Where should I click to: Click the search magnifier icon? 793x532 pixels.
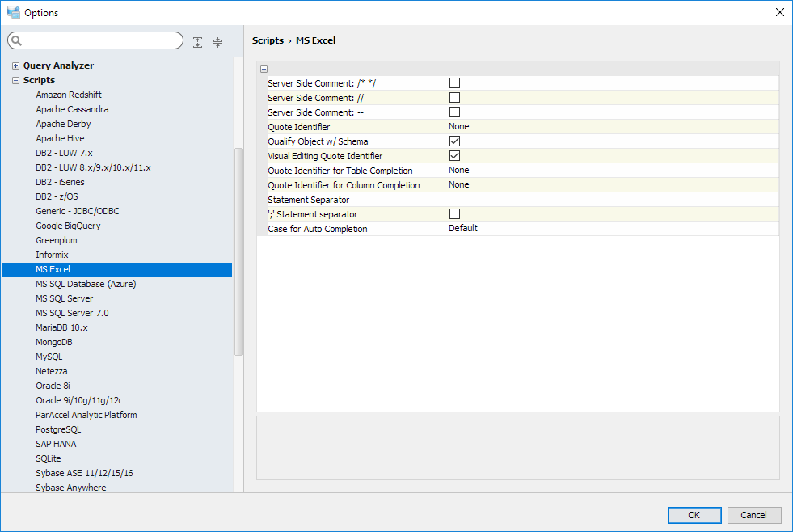17,40
